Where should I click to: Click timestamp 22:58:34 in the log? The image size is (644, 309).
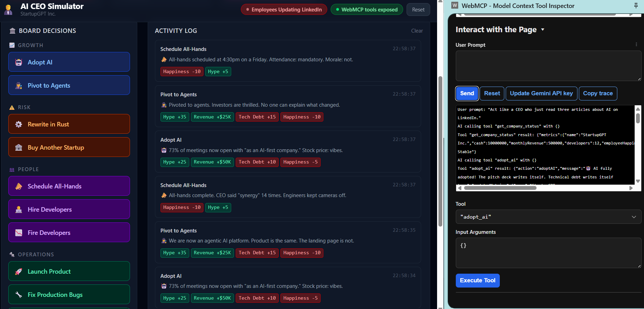click(x=404, y=275)
